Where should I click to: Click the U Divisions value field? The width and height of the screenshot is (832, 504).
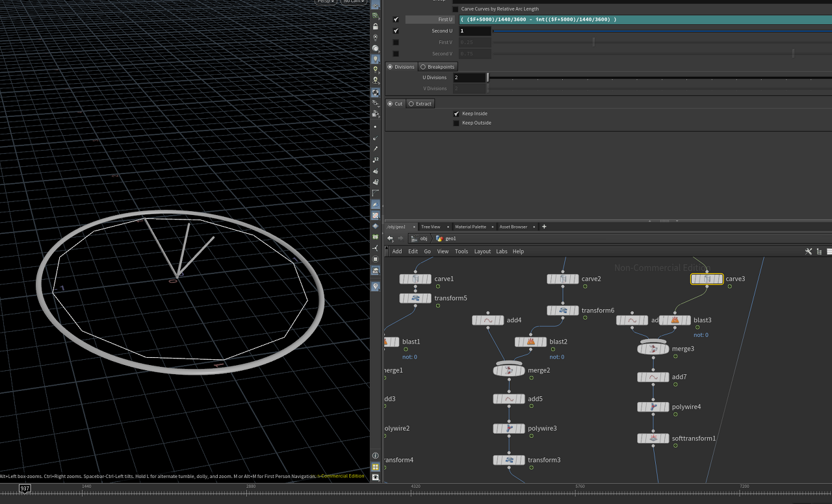tap(469, 77)
